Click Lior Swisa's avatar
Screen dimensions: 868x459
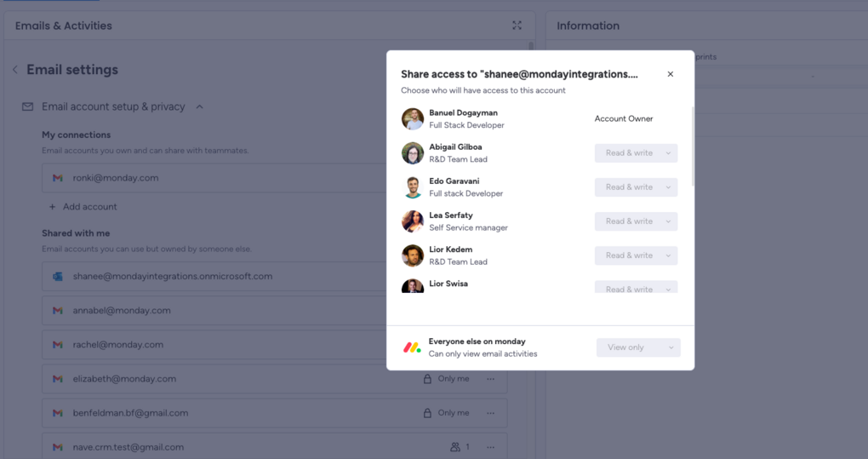(413, 286)
